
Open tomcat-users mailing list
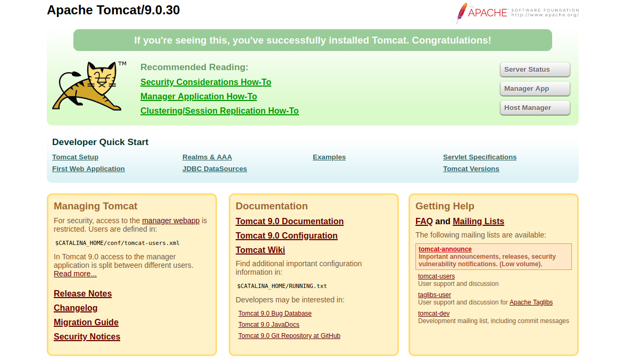click(436, 276)
